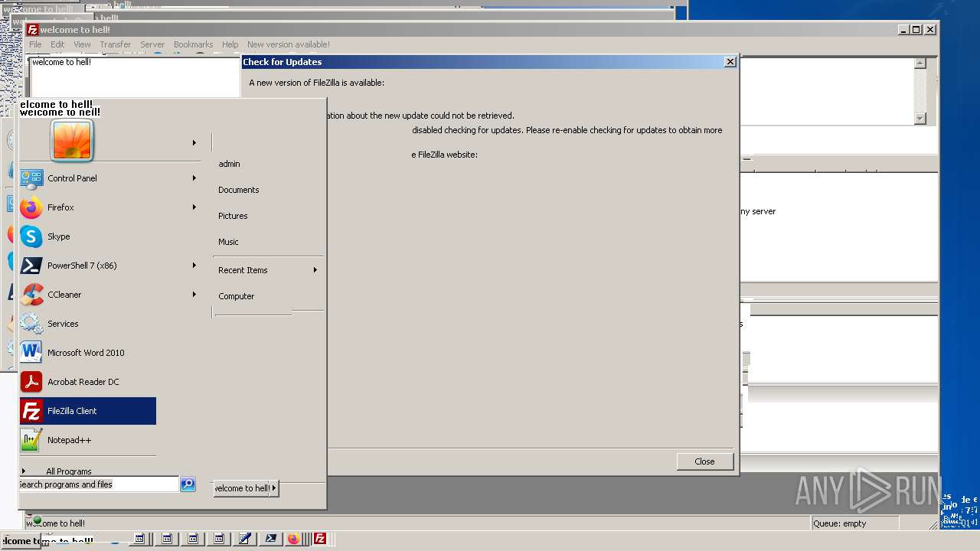The width and height of the screenshot is (980, 551).
Task: Expand Firefox jump list arrow
Action: 194,207
